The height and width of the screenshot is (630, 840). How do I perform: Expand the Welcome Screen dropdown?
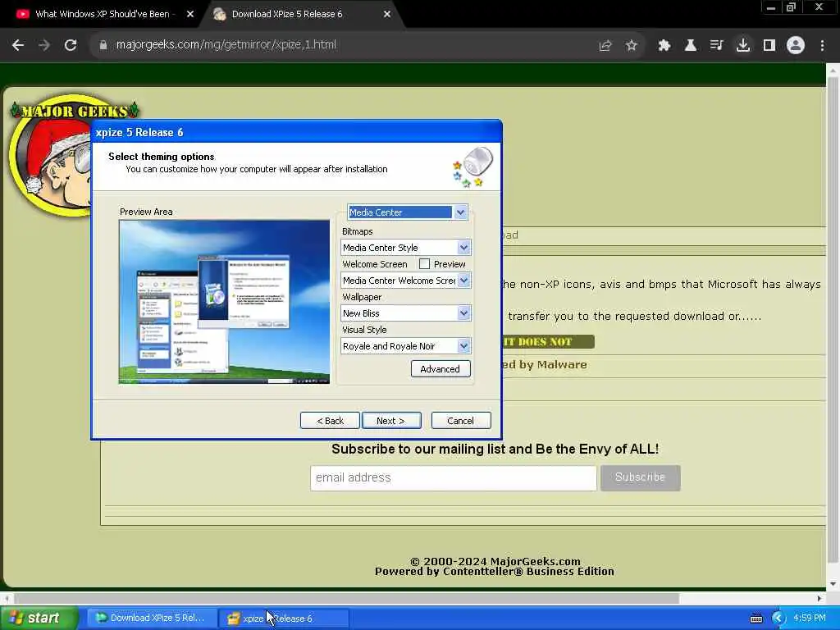405,281
